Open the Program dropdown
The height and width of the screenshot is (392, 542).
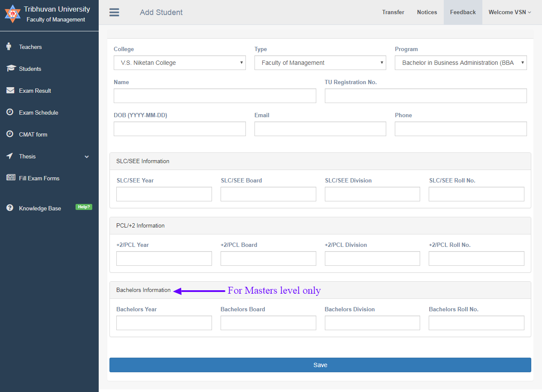(x=460, y=63)
